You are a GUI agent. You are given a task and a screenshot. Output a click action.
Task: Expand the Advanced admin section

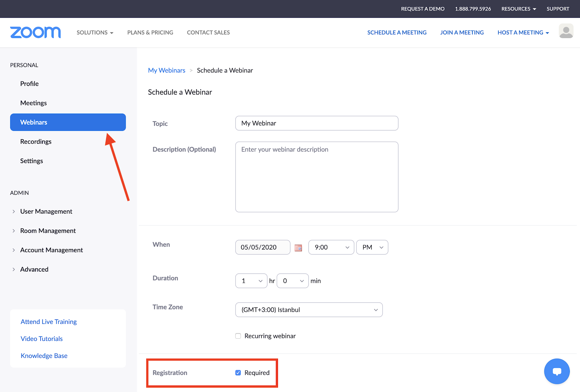point(34,269)
